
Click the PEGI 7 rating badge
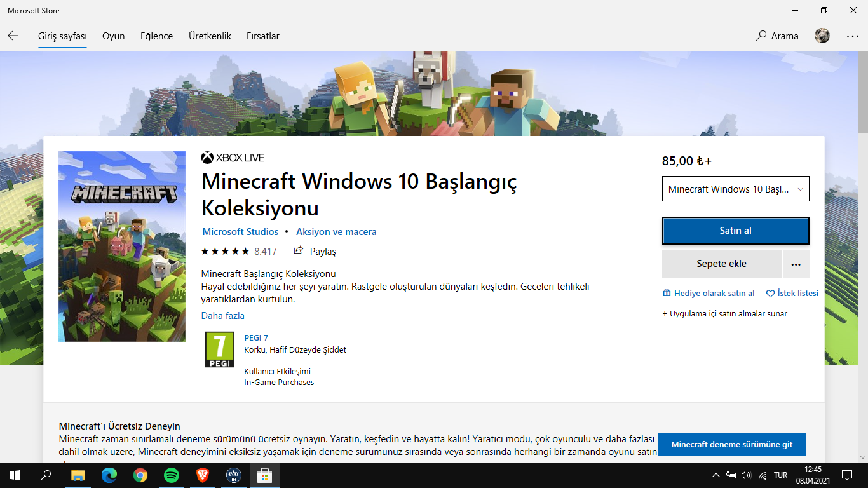pyautogui.click(x=220, y=349)
